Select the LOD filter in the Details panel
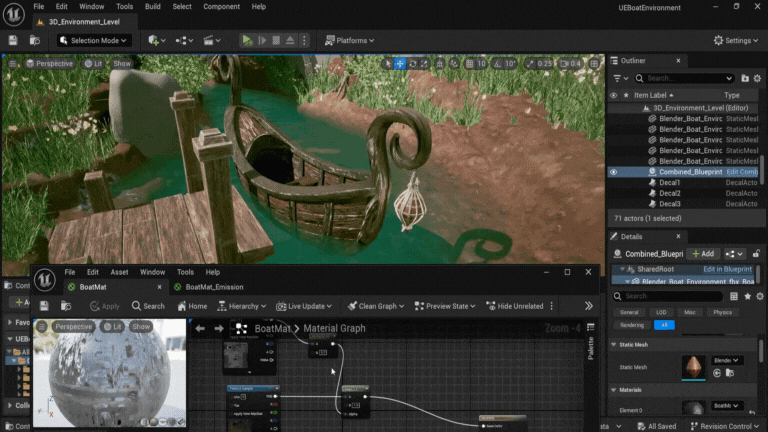This screenshot has width=768, height=432. pyautogui.click(x=661, y=312)
